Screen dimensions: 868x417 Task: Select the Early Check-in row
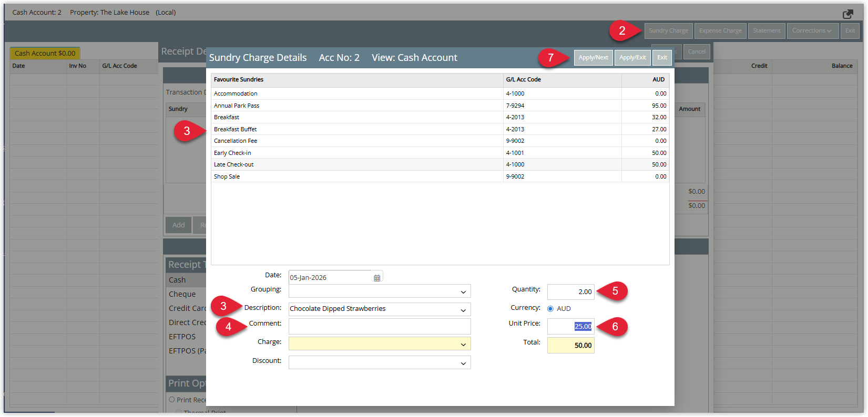click(x=440, y=153)
